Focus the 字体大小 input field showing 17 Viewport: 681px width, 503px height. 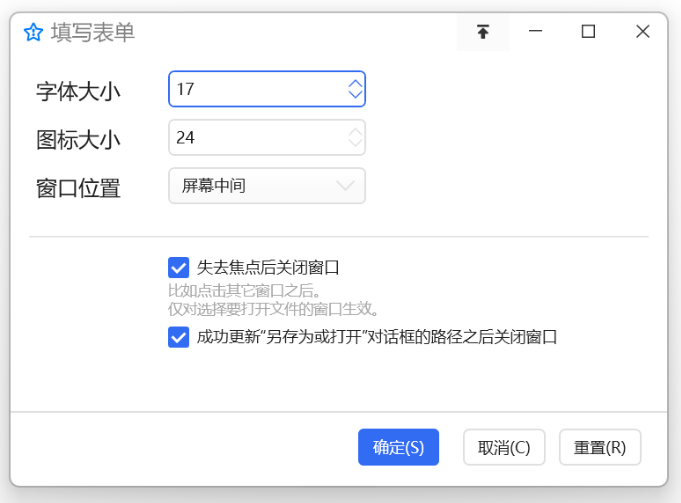pos(267,89)
